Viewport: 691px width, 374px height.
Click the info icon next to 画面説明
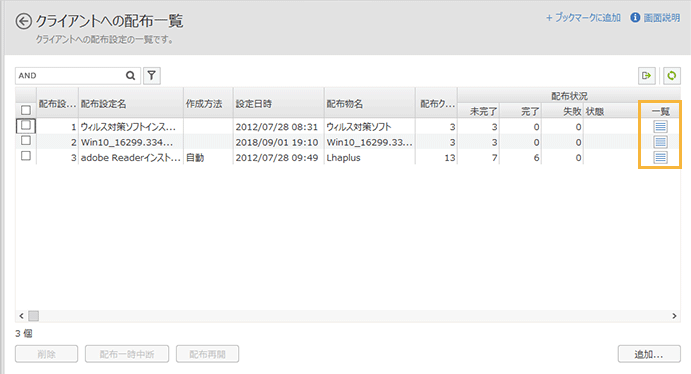[x=635, y=18]
